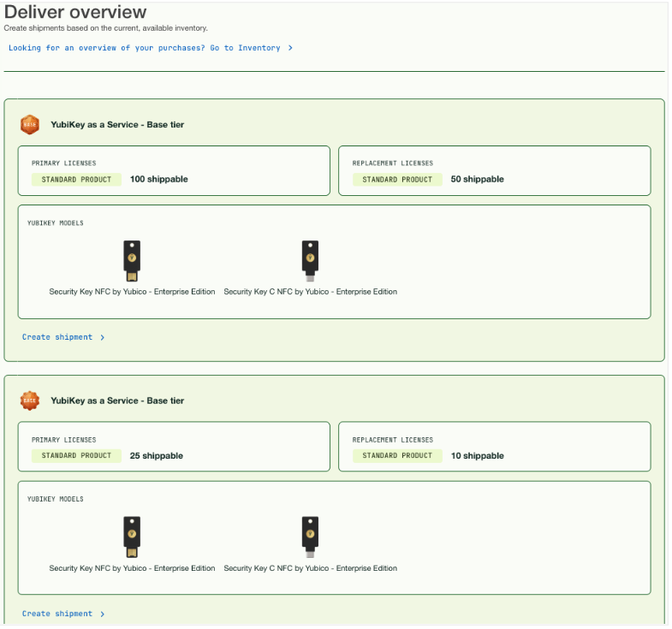Click Security Key C NFC image in bottom card
This screenshot has width=672, height=629.
[x=310, y=537]
